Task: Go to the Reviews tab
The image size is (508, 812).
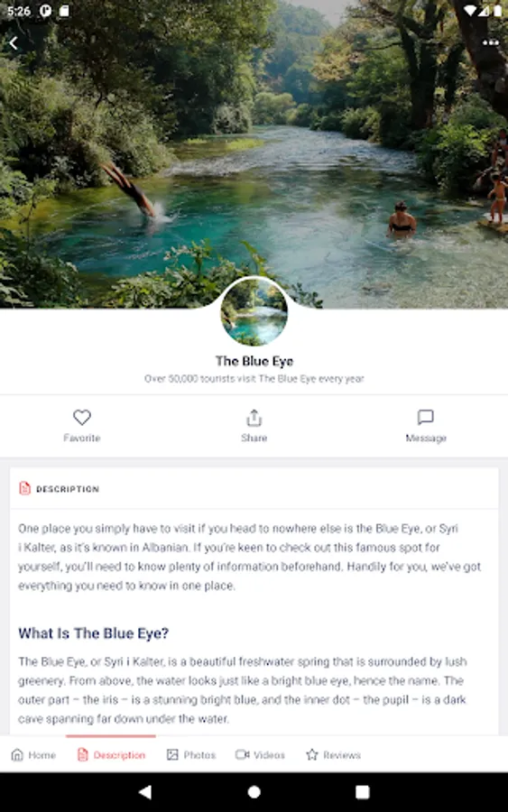Action: (333, 754)
